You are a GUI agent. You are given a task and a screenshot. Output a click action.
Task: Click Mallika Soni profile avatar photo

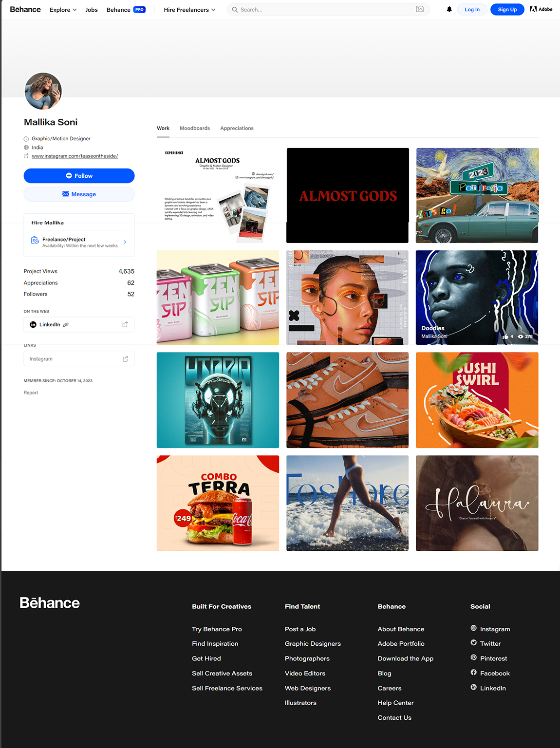[x=43, y=91]
